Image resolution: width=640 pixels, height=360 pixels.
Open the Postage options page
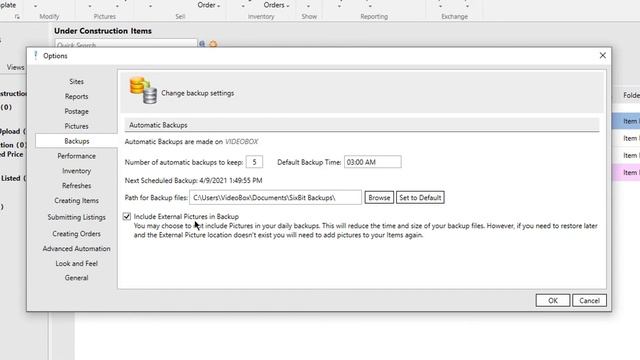pos(76,111)
